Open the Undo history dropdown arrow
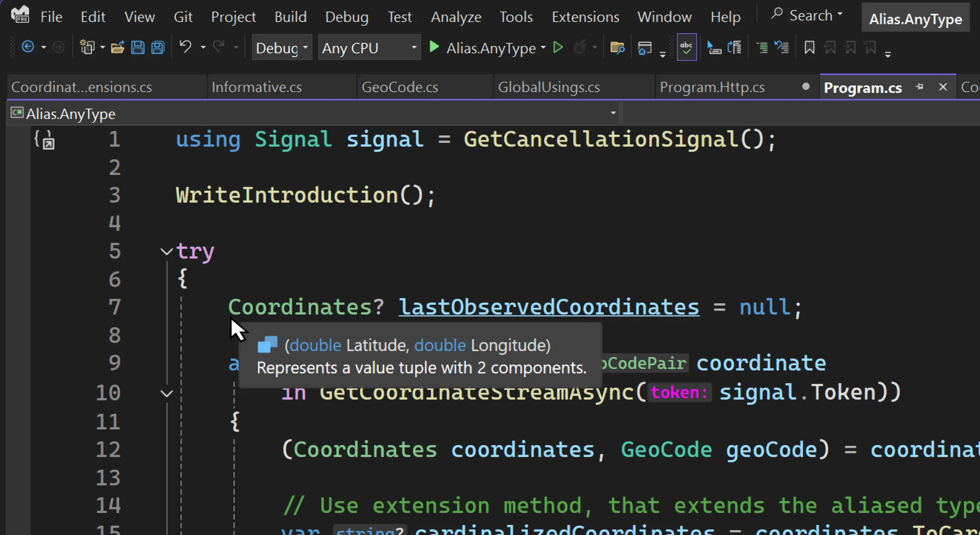The height and width of the screenshot is (535, 980). click(x=203, y=48)
